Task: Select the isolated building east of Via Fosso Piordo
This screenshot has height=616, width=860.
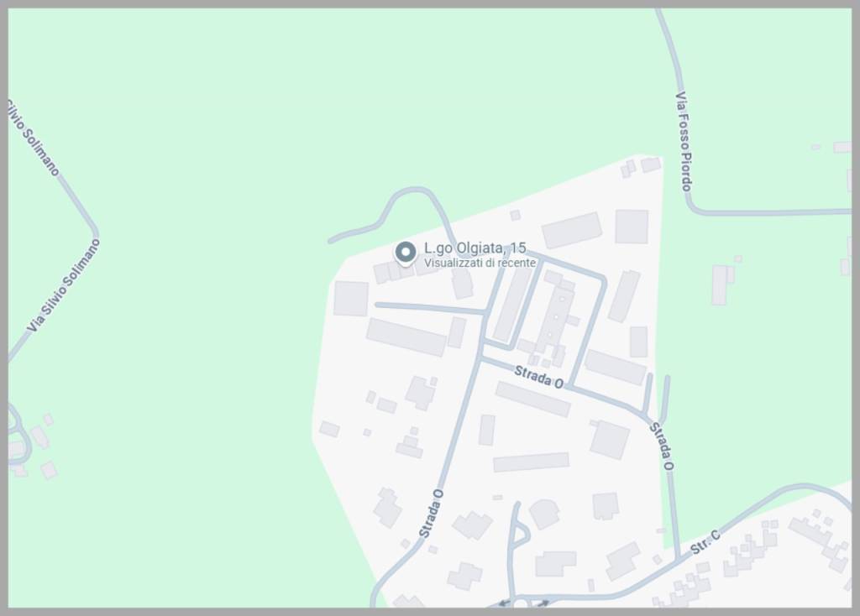Action: [x=723, y=284]
